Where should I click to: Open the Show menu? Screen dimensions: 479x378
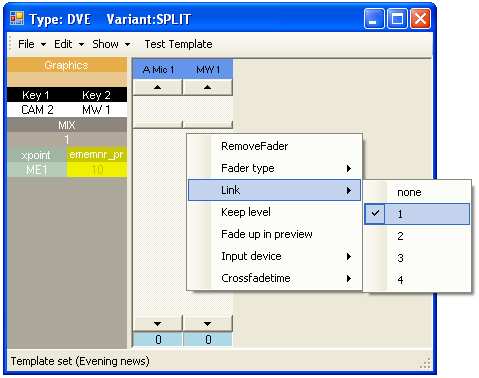(x=105, y=44)
